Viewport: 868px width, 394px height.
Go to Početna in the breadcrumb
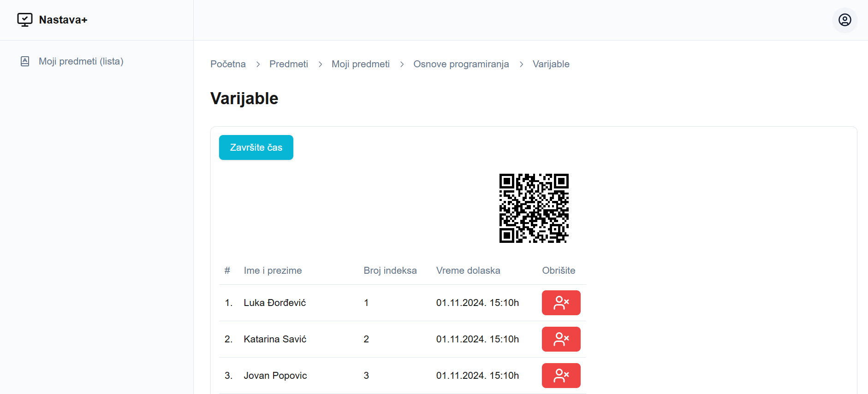(x=228, y=64)
